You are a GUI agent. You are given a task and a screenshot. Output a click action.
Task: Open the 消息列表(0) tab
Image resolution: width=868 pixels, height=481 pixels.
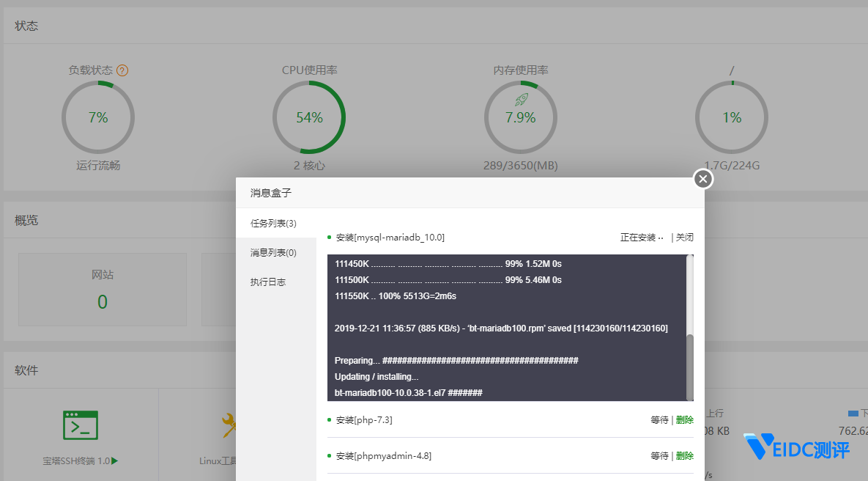273,252
